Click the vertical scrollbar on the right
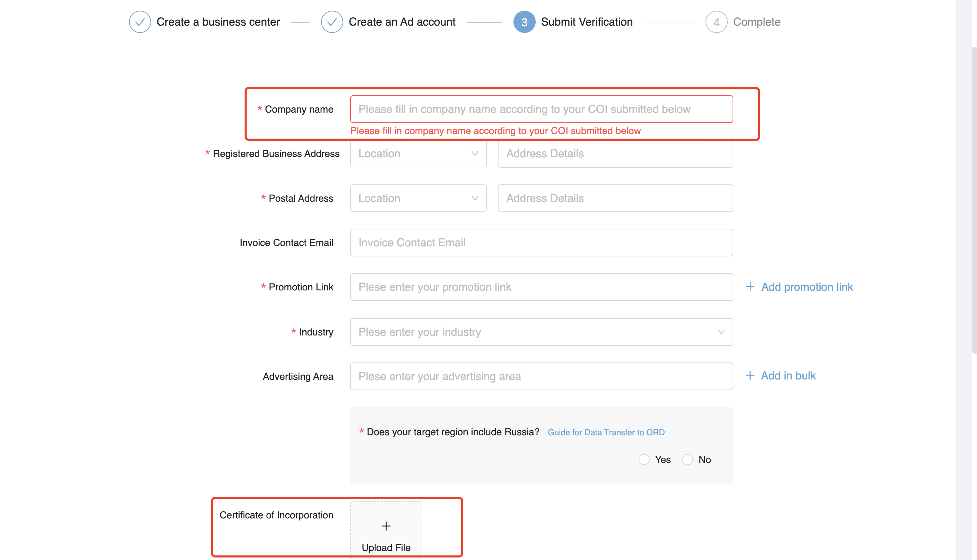The image size is (977, 560). 974,200
